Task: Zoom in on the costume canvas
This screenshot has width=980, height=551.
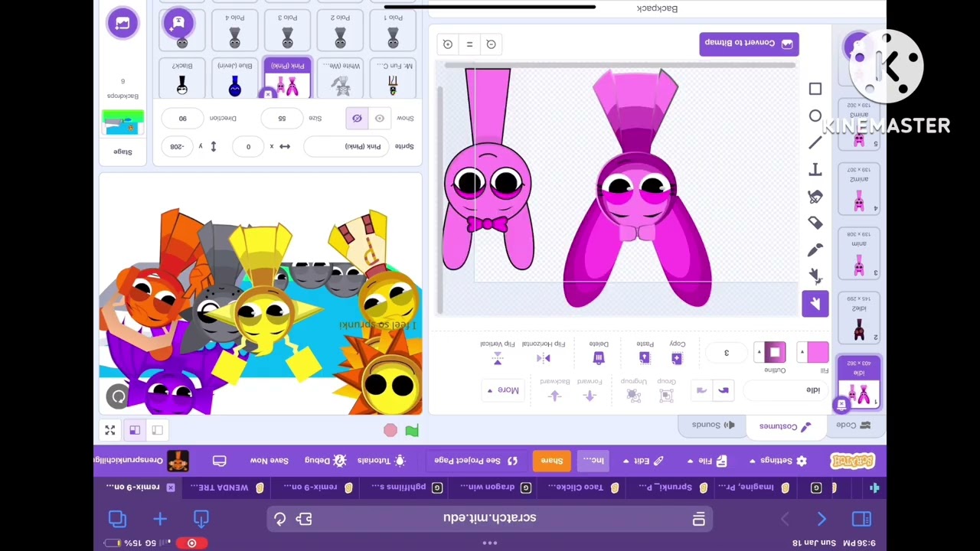Action: pos(448,44)
